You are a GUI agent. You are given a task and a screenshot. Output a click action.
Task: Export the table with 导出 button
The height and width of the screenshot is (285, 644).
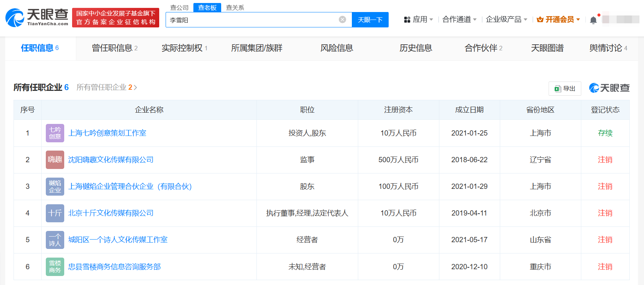click(564, 89)
